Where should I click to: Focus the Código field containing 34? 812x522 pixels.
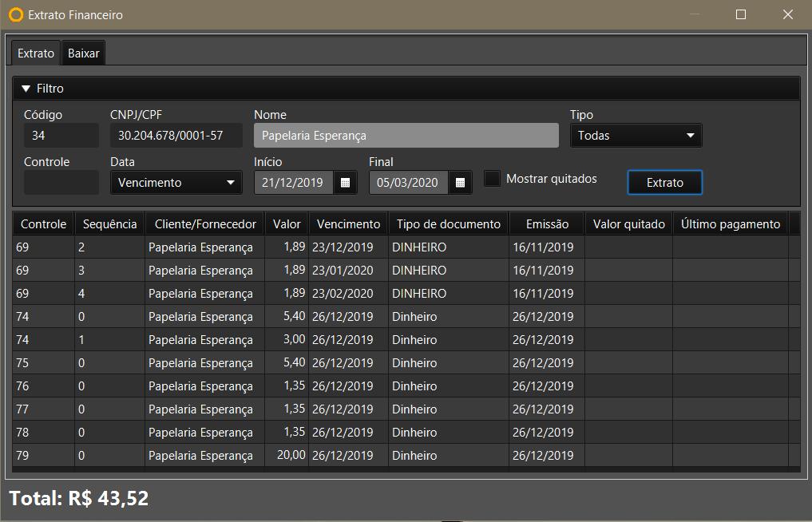pyautogui.click(x=61, y=136)
